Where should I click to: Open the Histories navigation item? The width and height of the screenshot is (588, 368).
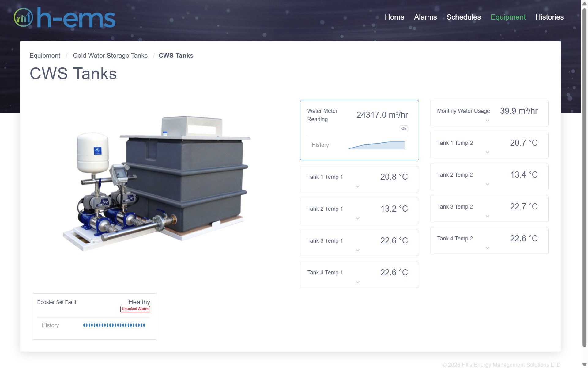coord(549,17)
